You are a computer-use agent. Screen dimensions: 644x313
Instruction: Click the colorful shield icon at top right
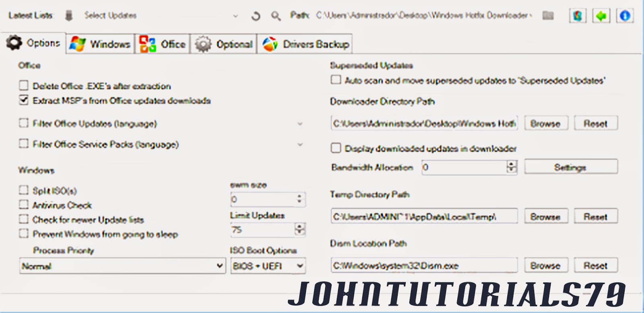coord(578,16)
